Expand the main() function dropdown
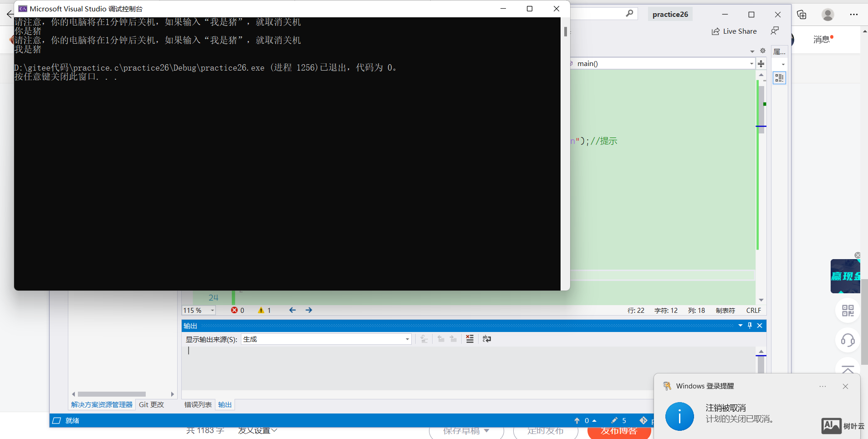Image resolution: width=868 pixels, height=439 pixels. (751, 64)
